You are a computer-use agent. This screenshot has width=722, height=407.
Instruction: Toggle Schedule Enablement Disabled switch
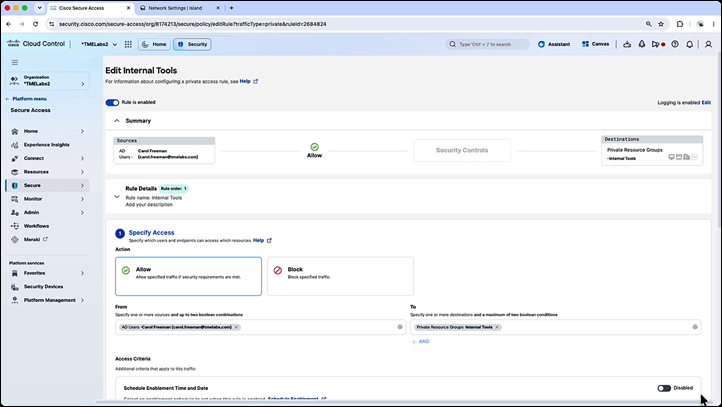coord(664,388)
